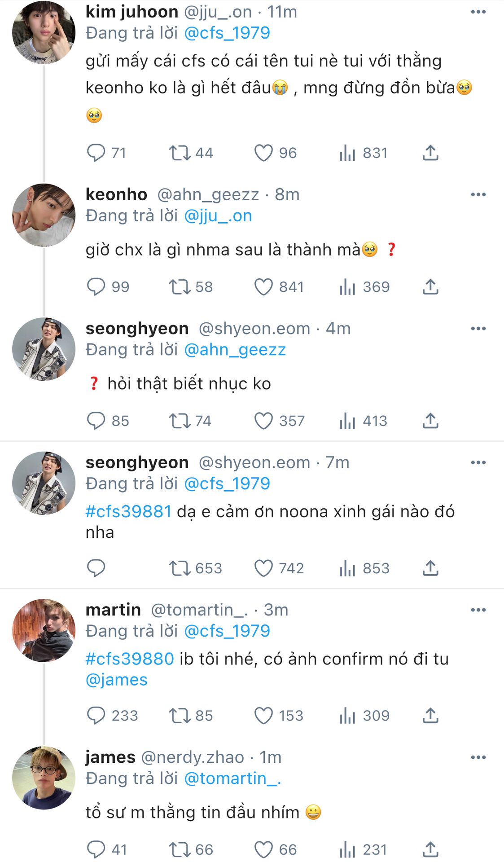
Task: Reply to james's tweet
Action: [96, 849]
